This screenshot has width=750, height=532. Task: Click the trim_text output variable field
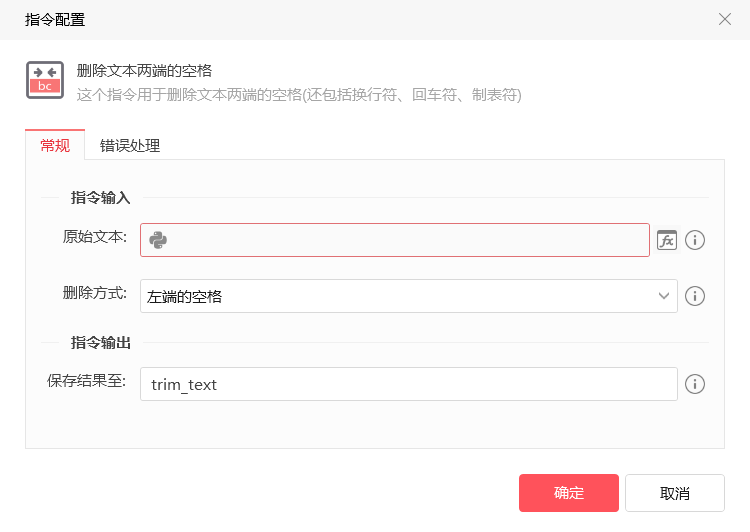click(x=408, y=384)
